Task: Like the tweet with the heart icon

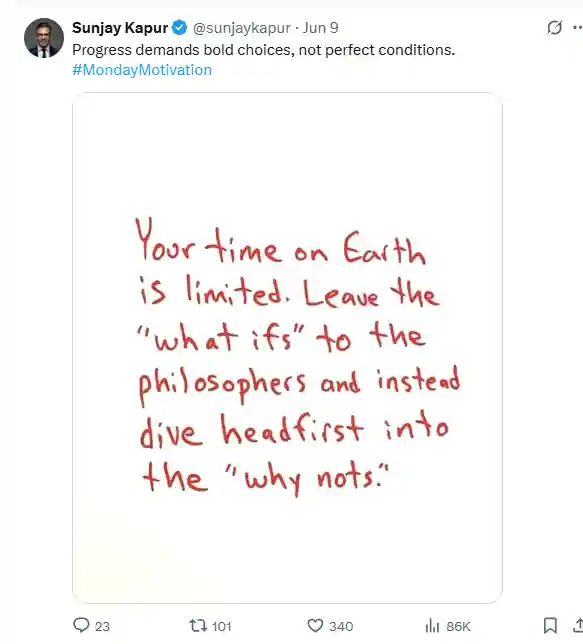Action: point(315,626)
